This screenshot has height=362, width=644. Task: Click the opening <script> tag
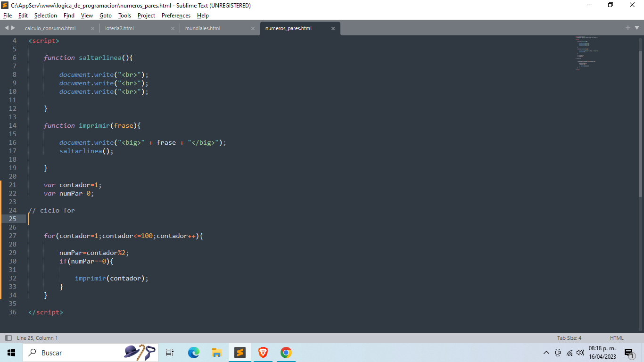pyautogui.click(x=44, y=41)
